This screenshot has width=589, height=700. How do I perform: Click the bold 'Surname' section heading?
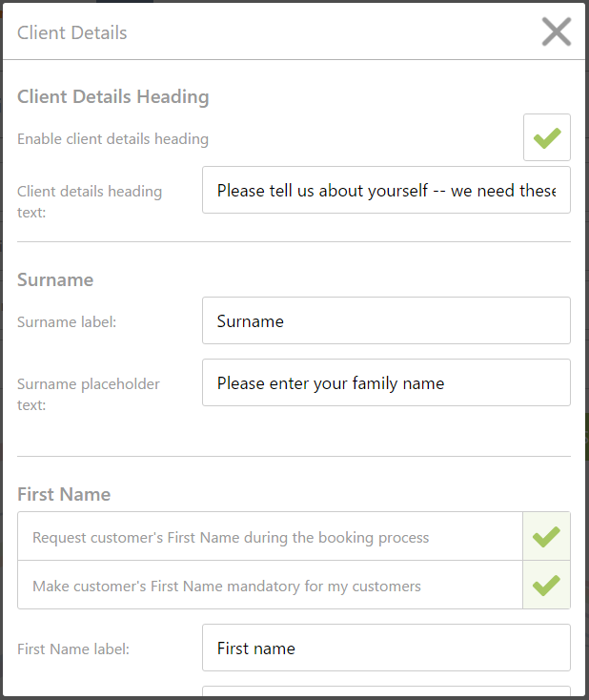click(x=55, y=280)
